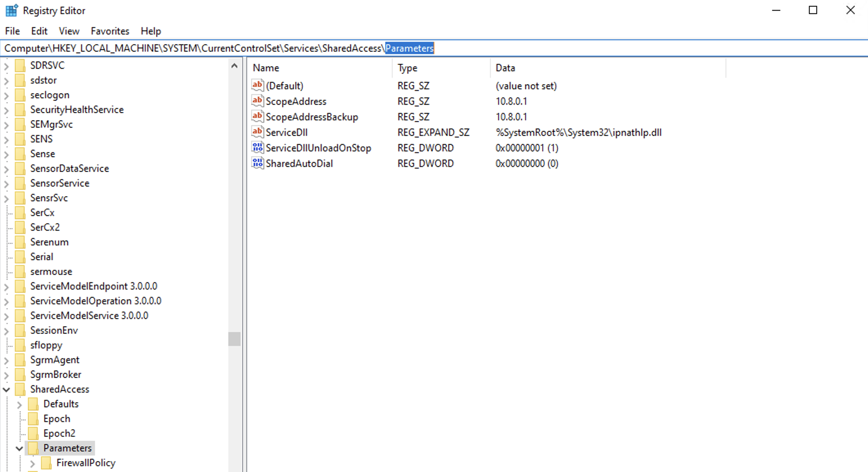Expand the ServiceModelEndpoint 3.0.0.0 key
The width and height of the screenshot is (868, 472).
coord(7,287)
